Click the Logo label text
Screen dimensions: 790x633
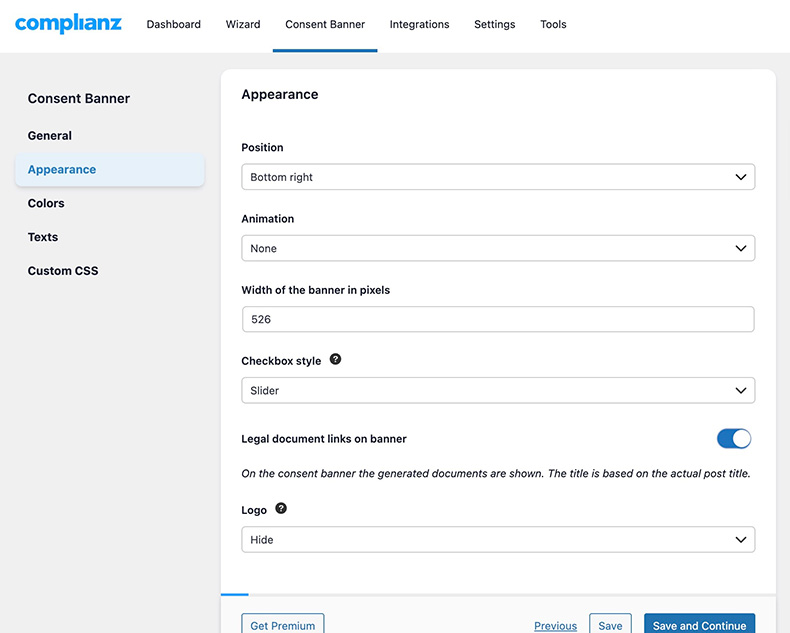coord(254,510)
